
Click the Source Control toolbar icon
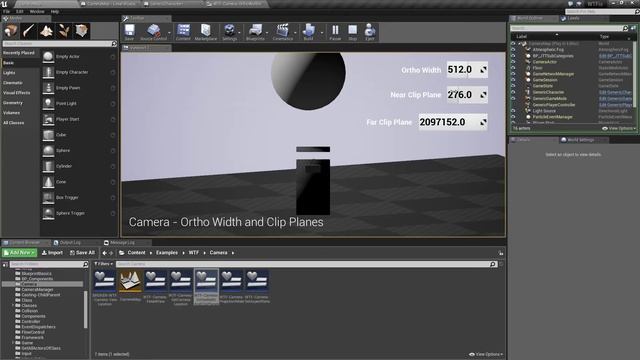(153, 32)
